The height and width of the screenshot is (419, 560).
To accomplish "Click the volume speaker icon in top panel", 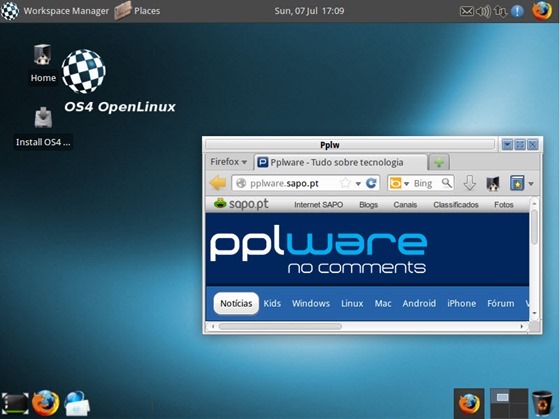I will 483,11.
